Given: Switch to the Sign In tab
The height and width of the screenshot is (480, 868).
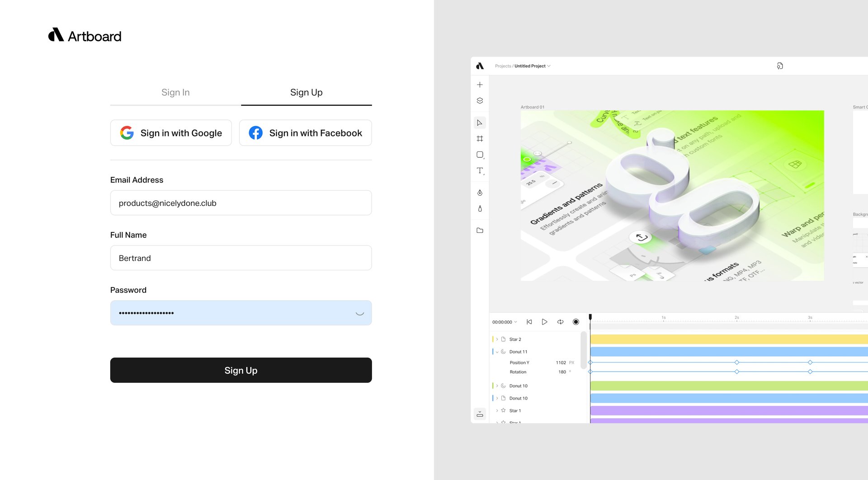Looking at the screenshot, I should 175,92.
